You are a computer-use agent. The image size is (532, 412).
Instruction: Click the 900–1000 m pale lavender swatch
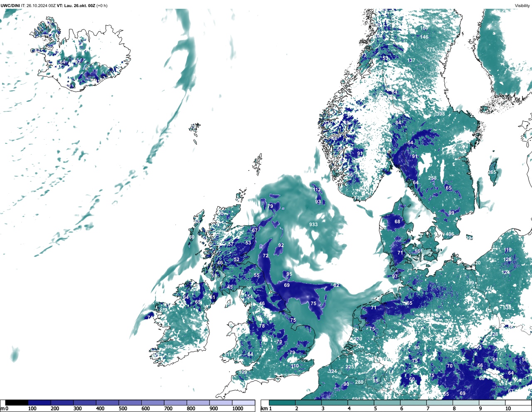[221, 402]
